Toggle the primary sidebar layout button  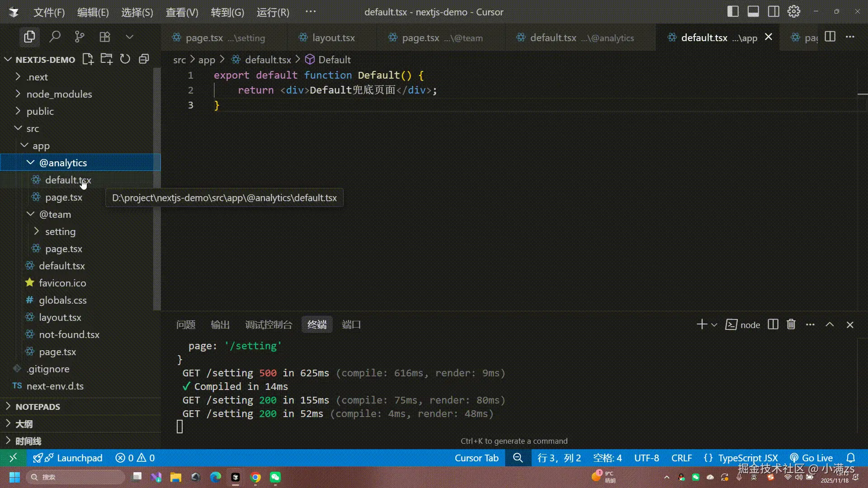coord(733,12)
